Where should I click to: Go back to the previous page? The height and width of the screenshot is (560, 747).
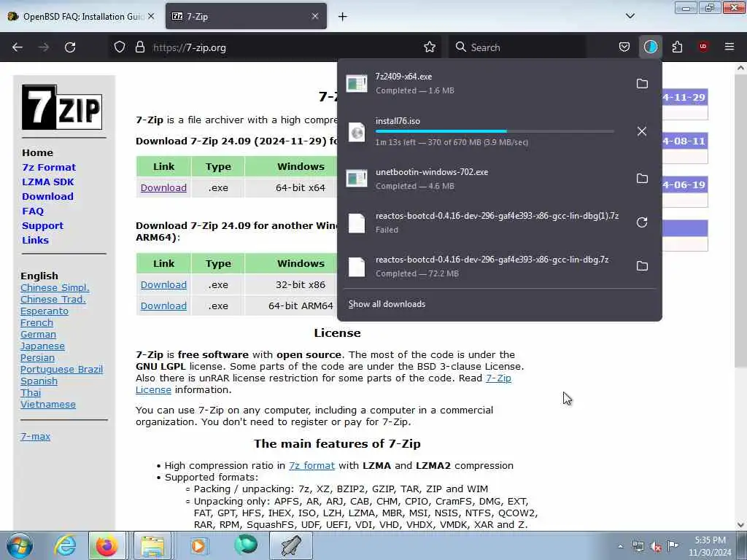pos(18,47)
